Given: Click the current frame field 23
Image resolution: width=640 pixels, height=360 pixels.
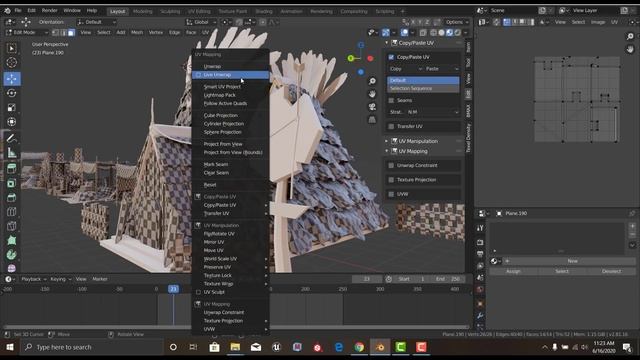Looking at the screenshot, I should coord(367,279).
